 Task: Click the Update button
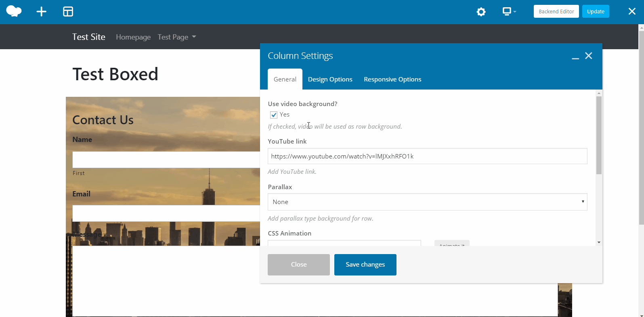[x=595, y=11]
